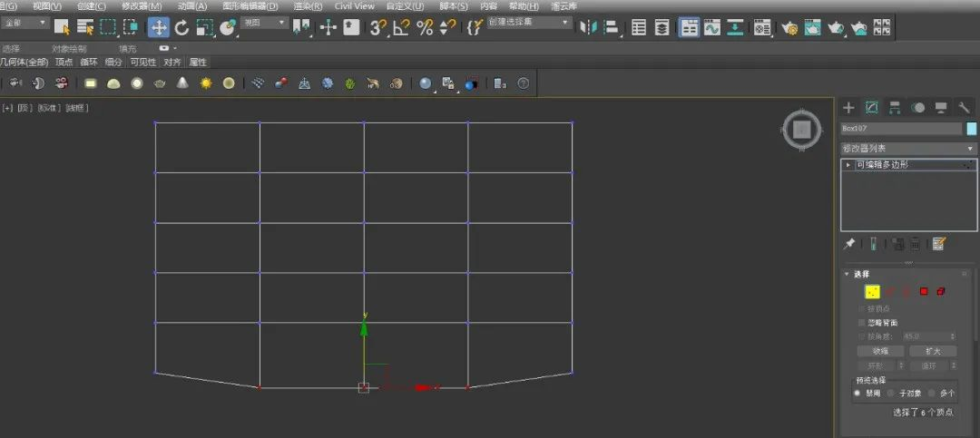Toggle the Ribbon display button

[x=690, y=27]
